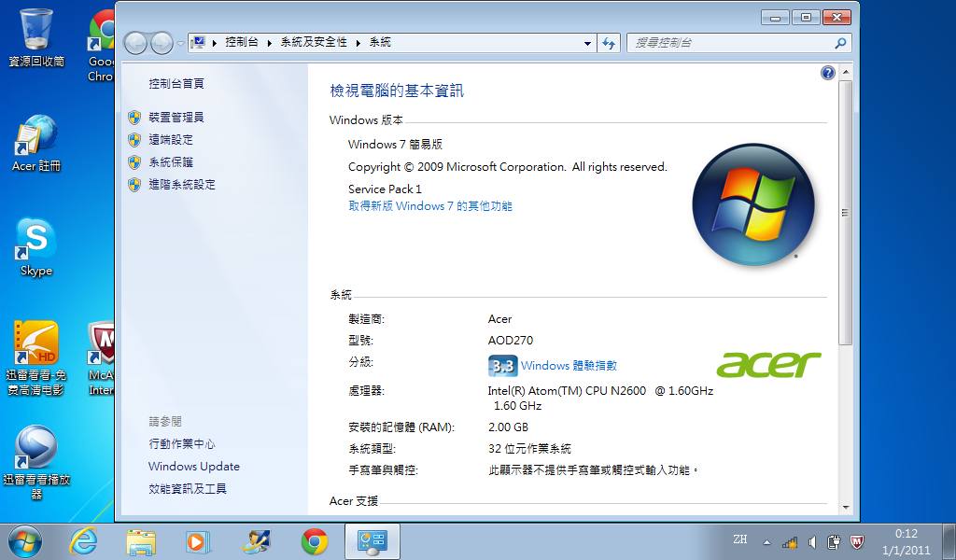956x560 pixels.
Task: Open 遠端設定 (Remote settings)
Action: point(171,140)
